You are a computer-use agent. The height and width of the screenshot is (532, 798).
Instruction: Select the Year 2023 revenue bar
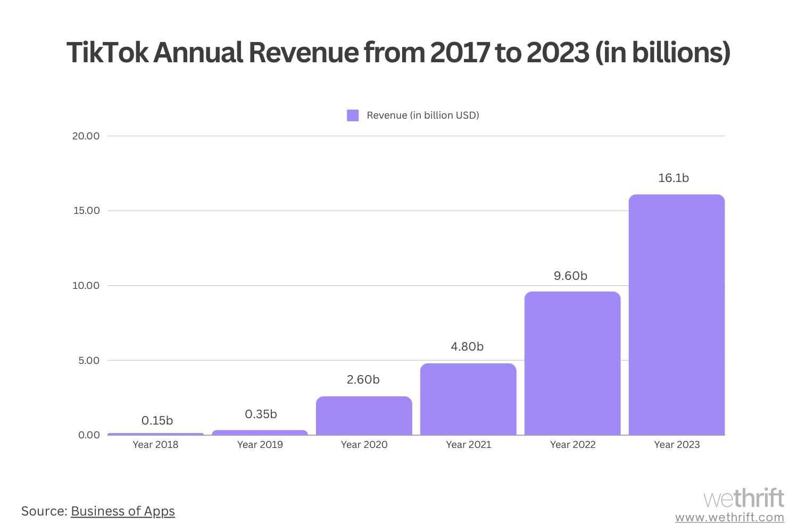[x=677, y=315]
